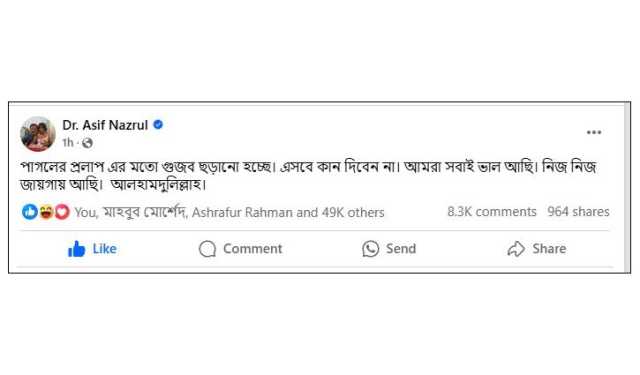Screen dimensions: 640x375
Task: Open the 8.3K comments link
Action: coord(491,212)
